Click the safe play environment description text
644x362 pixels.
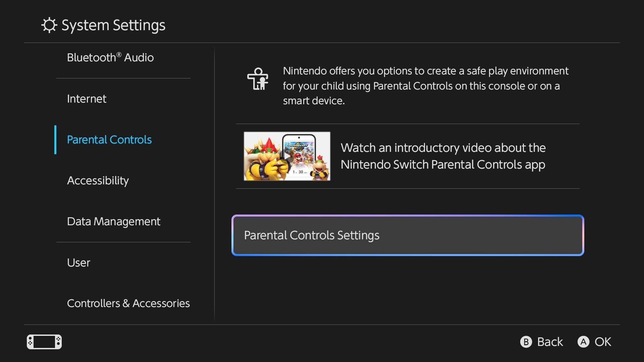(x=425, y=86)
